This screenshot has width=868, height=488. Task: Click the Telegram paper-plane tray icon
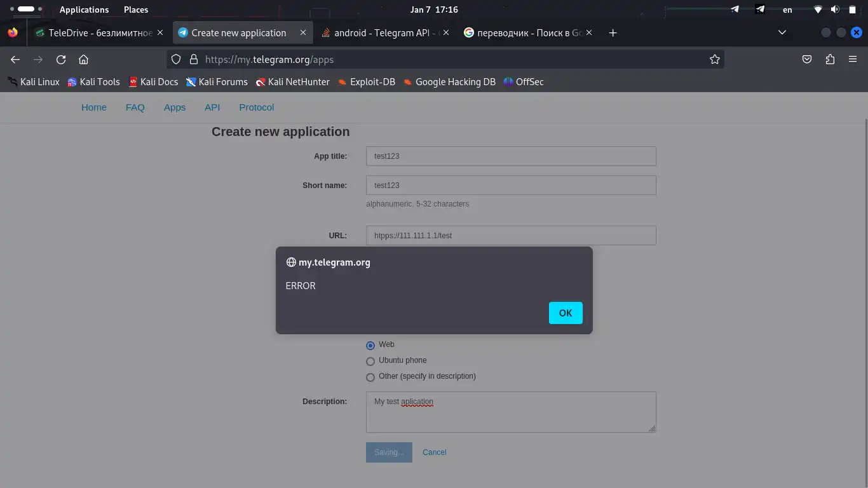(x=735, y=10)
